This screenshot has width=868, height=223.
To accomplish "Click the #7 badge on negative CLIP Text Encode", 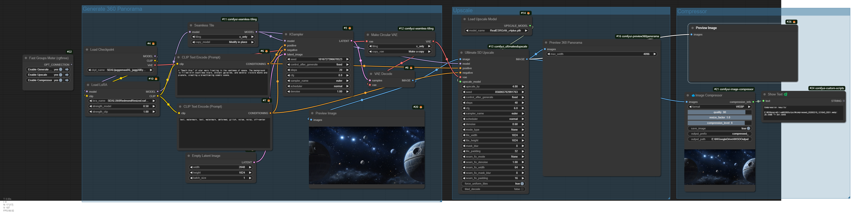I will click(266, 100).
